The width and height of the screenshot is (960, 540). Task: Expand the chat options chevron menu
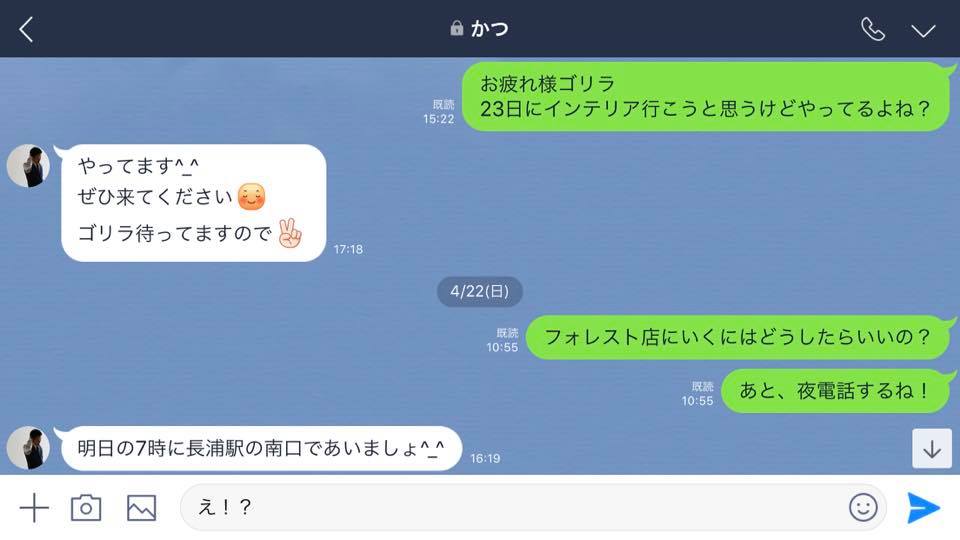click(923, 30)
